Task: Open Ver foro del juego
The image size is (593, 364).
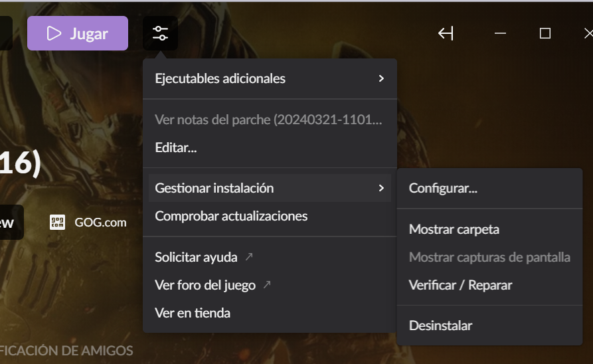Action: (x=205, y=286)
